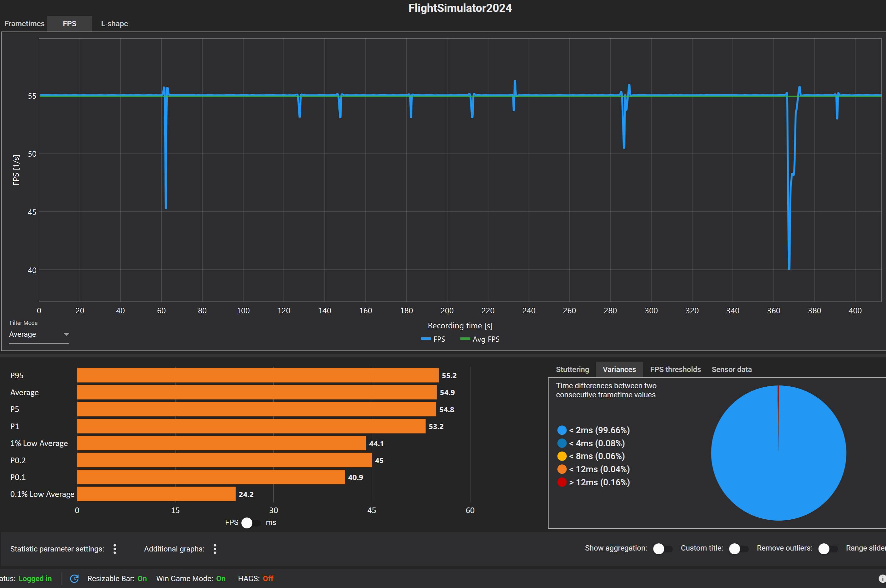Switch to the Frametimes tab

point(24,24)
